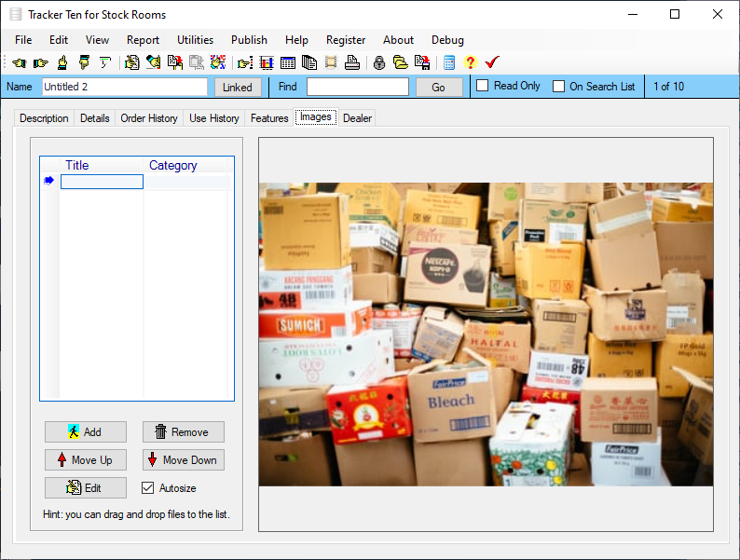Viewport: 740px width, 560px height.
Task: Click the copy record icon with red arrow
Action: tap(175, 62)
